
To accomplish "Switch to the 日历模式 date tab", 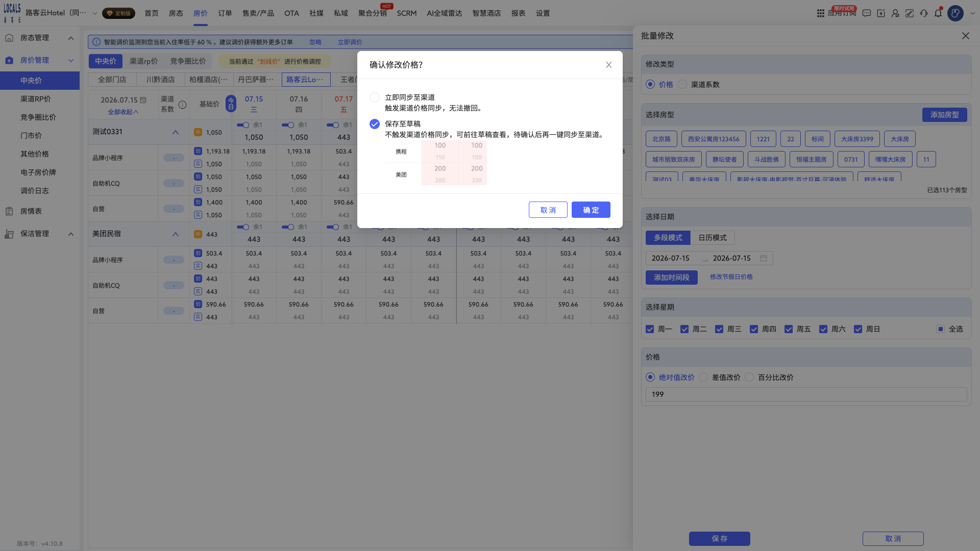I will click(x=713, y=238).
